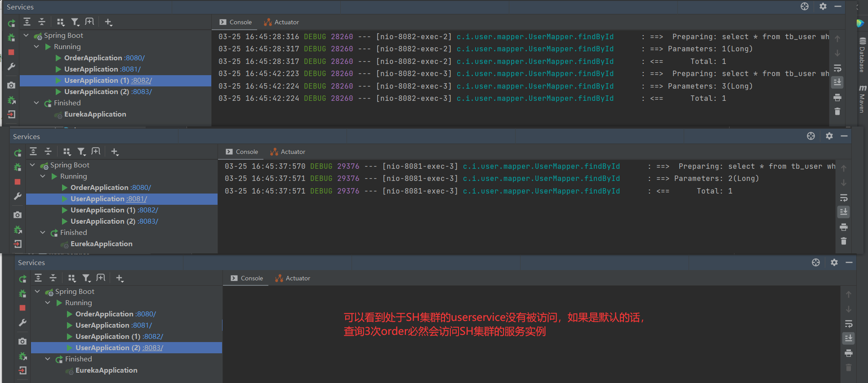Screen dimensions: 868x383
Task: Clear top console with trash icon
Action: click(x=837, y=111)
